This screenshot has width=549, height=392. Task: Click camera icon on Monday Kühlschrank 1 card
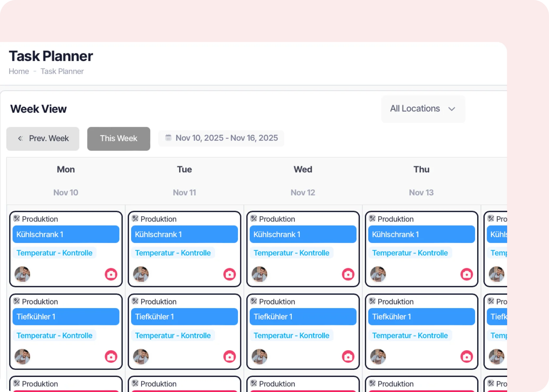[x=111, y=274]
